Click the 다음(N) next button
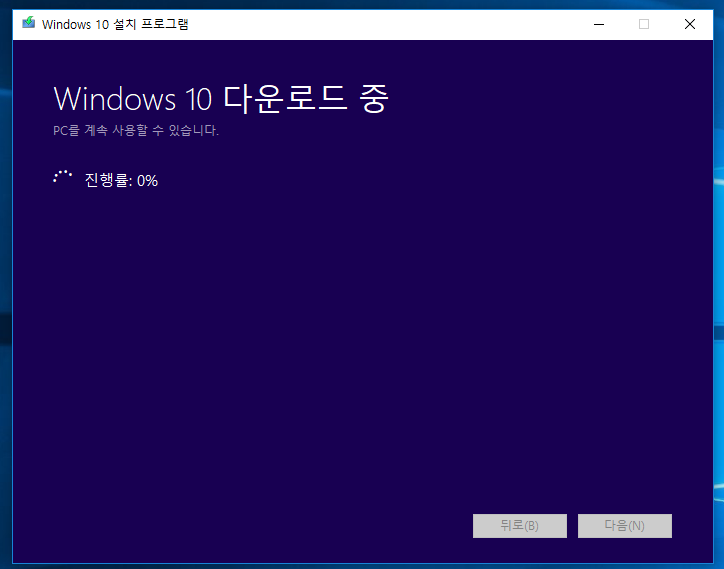 [x=625, y=526]
